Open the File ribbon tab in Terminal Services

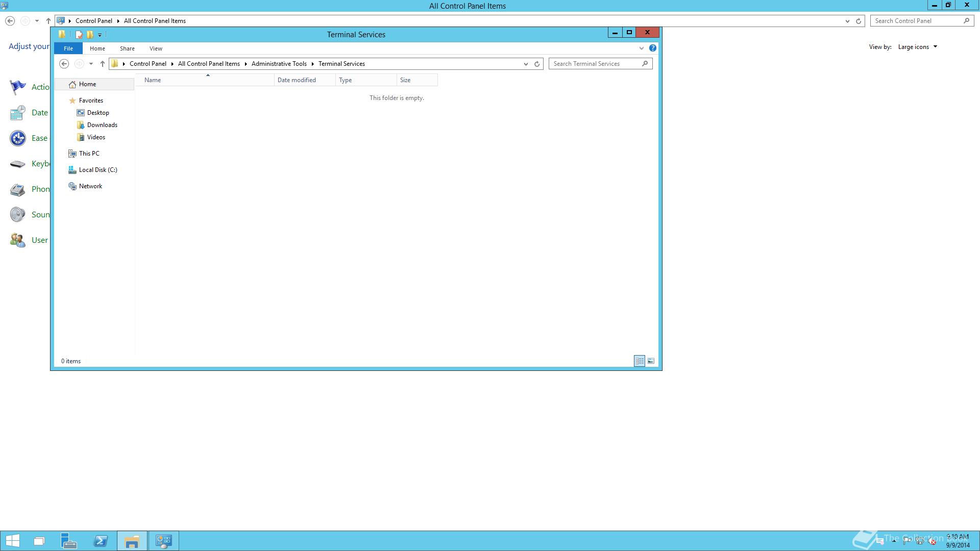coord(68,48)
